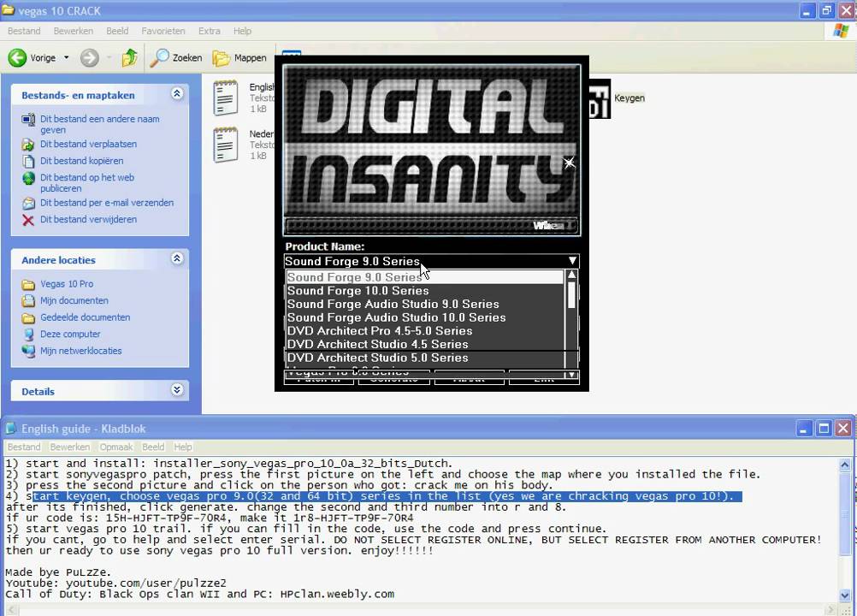Click the Gedeelde documenten folder icon
The height and width of the screenshot is (616, 857).
coord(28,317)
